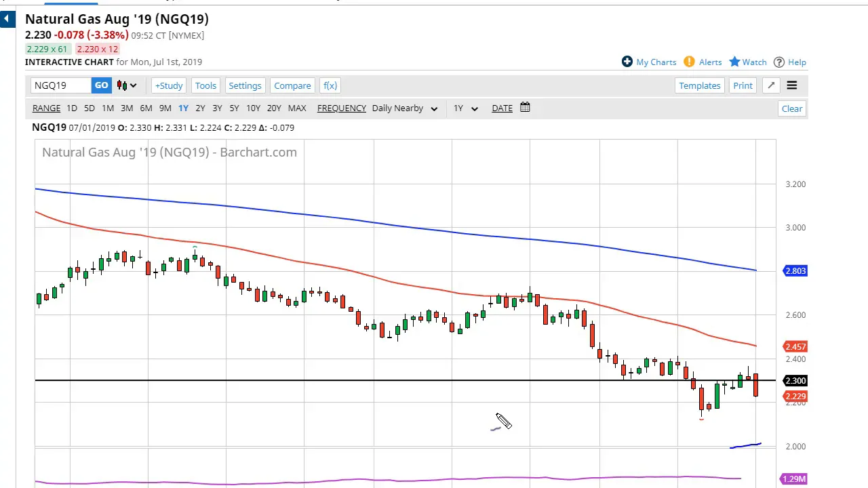
Task: Open the Tools menu
Action: 205,85
